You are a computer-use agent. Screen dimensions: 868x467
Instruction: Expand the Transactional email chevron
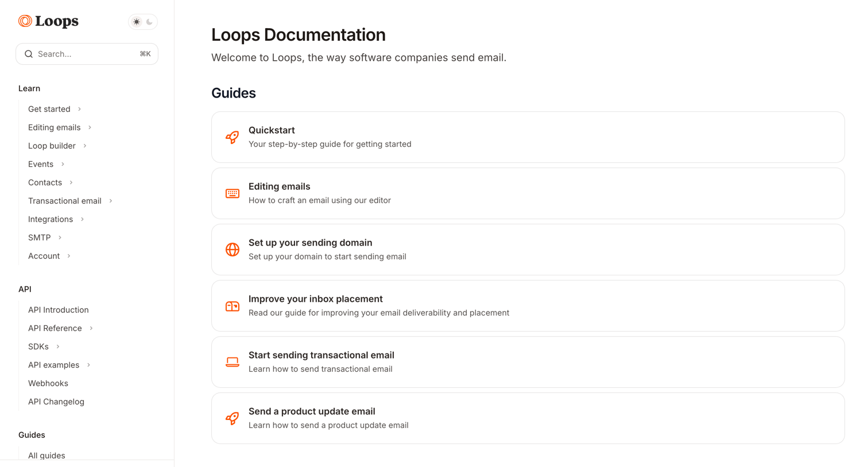(111, 201)
